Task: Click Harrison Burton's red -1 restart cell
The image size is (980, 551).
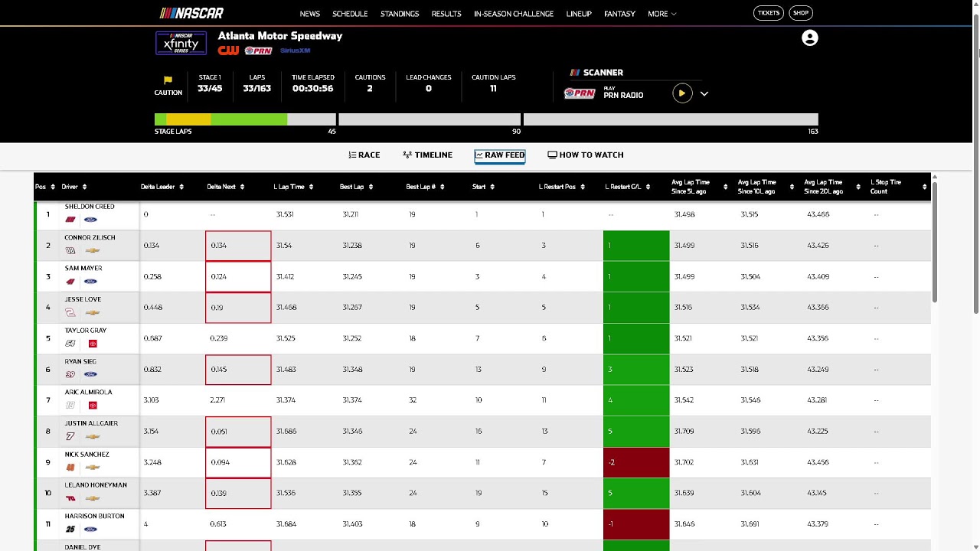Action: [x=636, y=524]
